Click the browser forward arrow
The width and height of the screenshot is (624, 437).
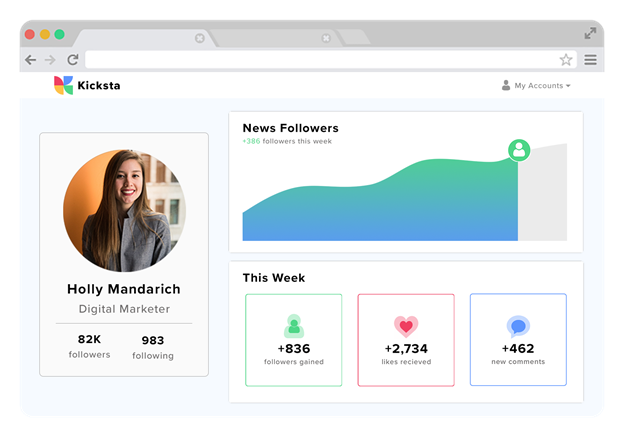coord(51,60)
